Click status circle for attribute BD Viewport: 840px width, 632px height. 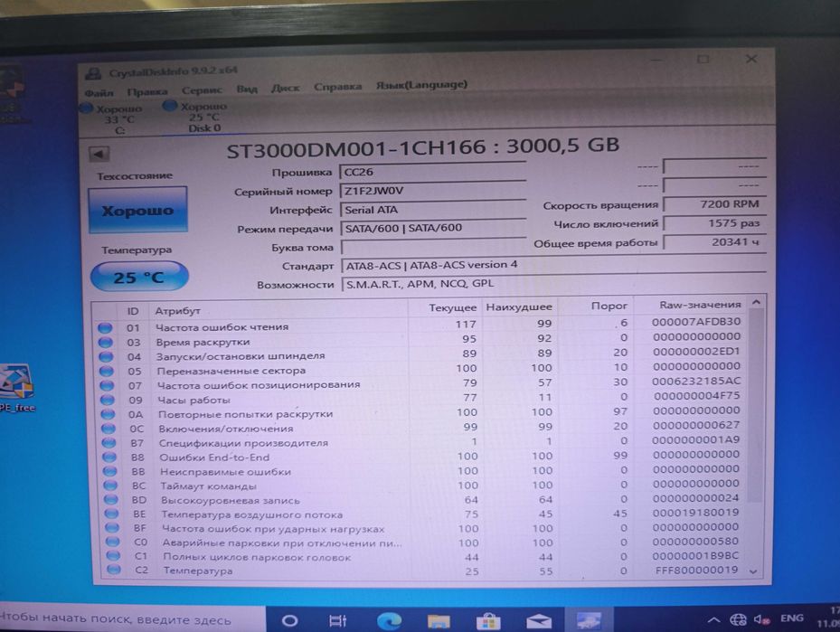coord(111,499)
